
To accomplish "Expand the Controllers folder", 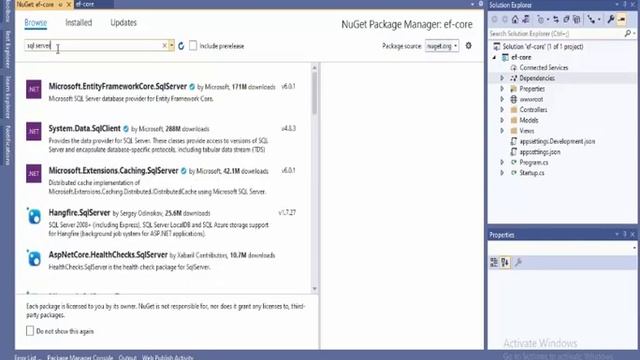I will pos(502,109).
